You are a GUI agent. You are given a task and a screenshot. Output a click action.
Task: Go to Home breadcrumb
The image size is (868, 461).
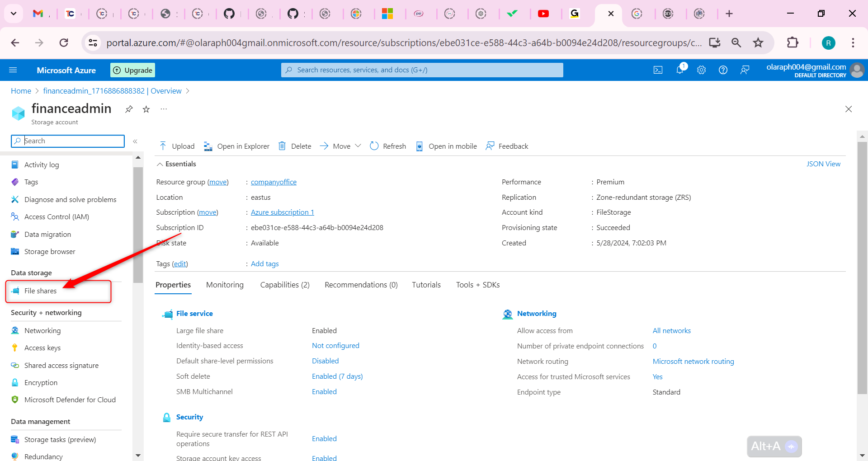pos(21,91)
